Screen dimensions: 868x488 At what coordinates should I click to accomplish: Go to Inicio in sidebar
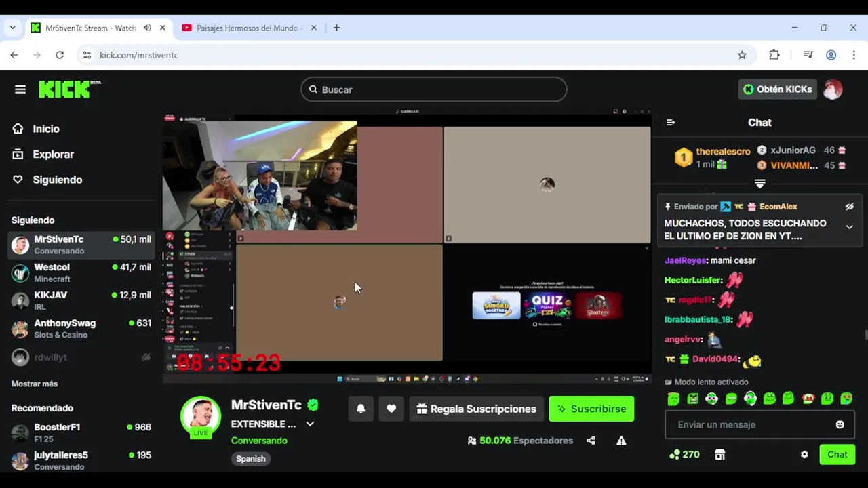tap(36, 129)
